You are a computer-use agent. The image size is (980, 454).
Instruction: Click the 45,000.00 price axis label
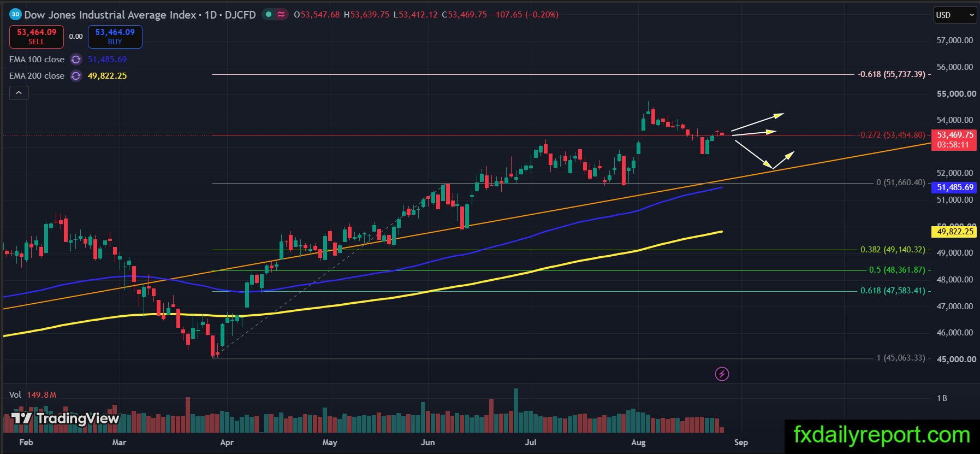pos(956,359)
